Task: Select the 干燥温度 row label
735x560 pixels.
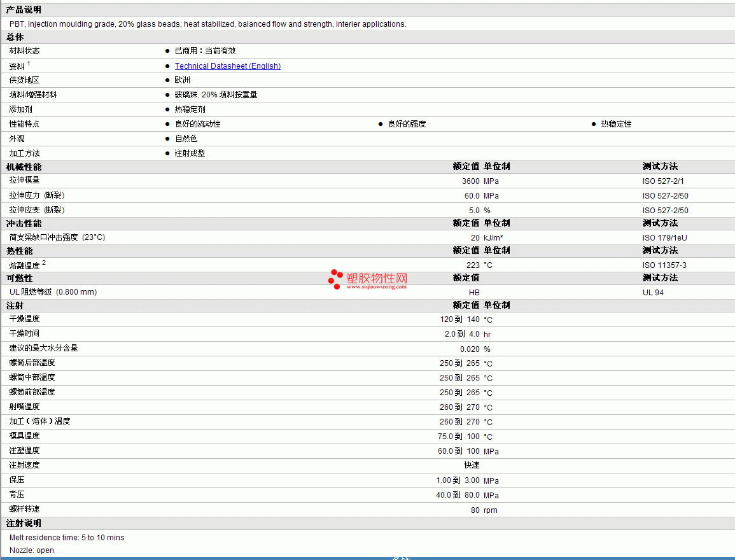Action: (24, 319)
